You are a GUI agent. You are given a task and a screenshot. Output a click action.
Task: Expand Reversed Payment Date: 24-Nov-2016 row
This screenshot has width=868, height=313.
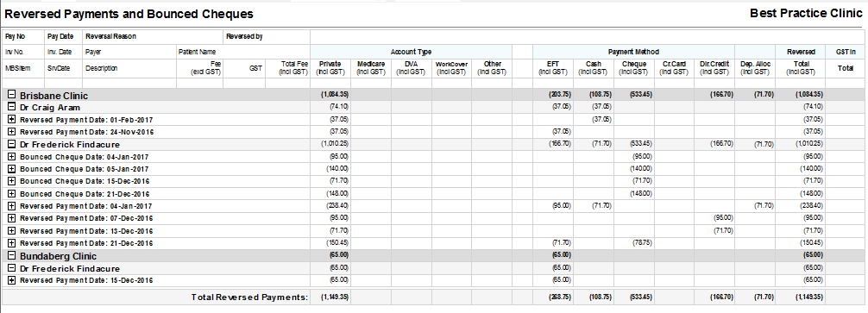[11, 132]
